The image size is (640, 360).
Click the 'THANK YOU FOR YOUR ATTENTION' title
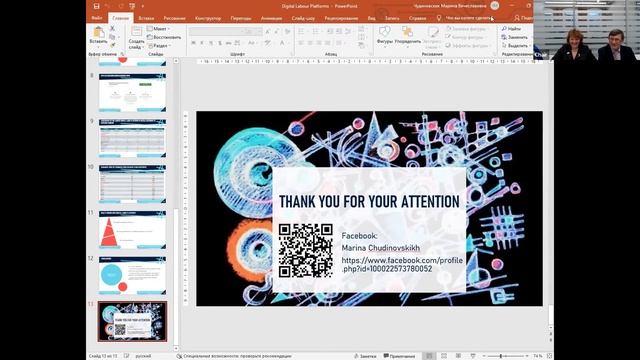click(x=369, y=202)
